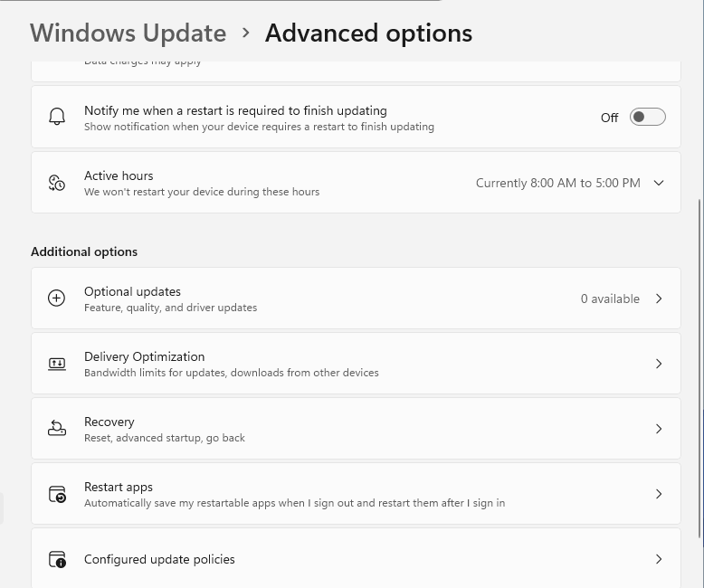Expand the Active hours dropdown chevron

[x=659, y=183]
